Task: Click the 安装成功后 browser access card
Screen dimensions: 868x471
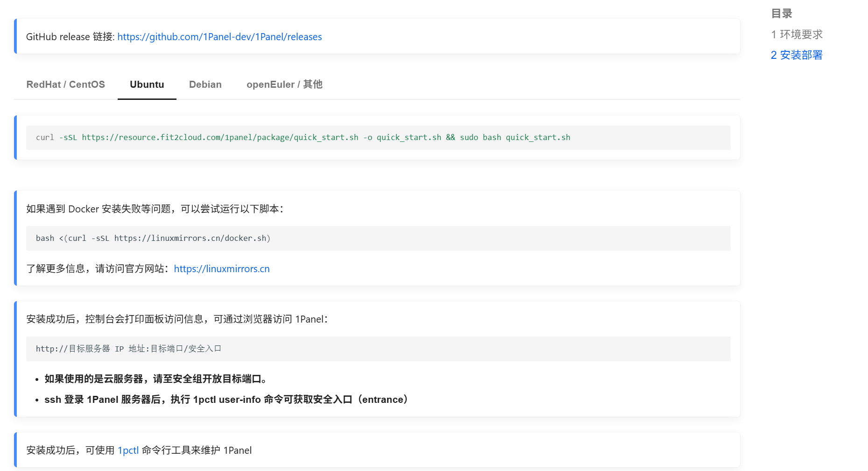Action: tap(376, 359)
